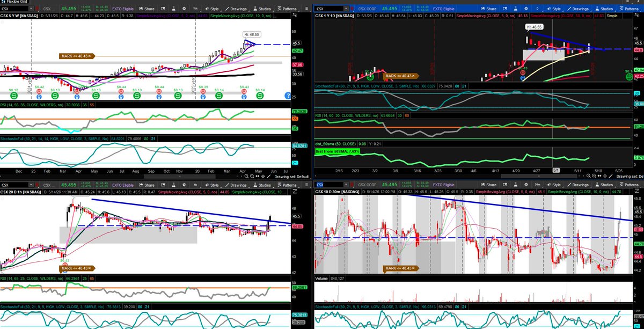
Task: Open 30m timeframe selector in bottom-right chart
Action: coord(537,185)
